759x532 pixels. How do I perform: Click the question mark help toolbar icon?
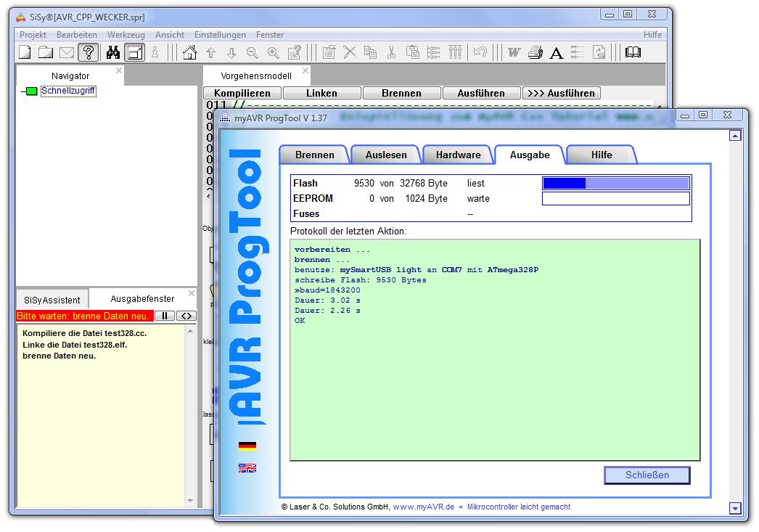click(x=88, y=52)
